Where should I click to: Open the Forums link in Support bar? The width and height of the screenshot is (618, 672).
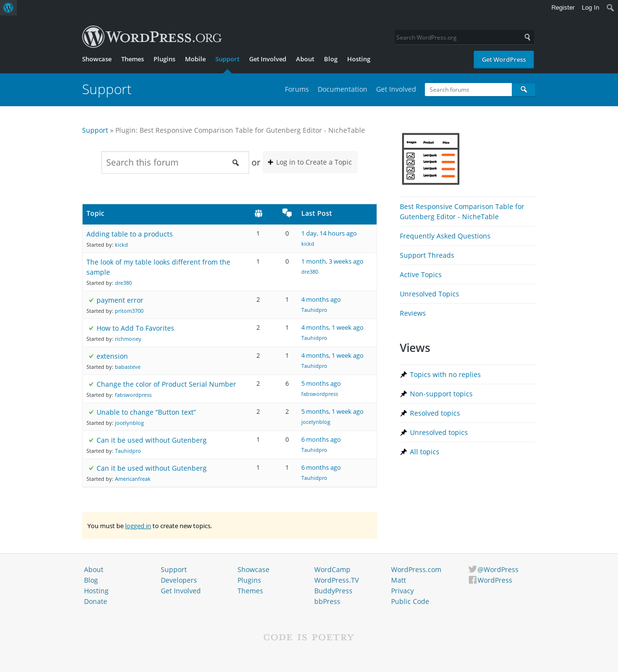tap(297, 89)
